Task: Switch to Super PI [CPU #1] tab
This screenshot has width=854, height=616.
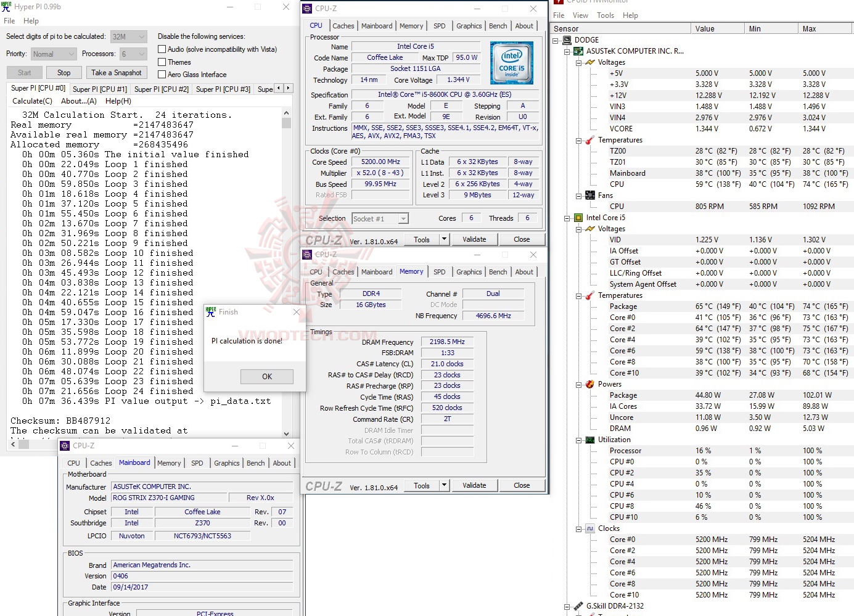Action: coord(100,89)
